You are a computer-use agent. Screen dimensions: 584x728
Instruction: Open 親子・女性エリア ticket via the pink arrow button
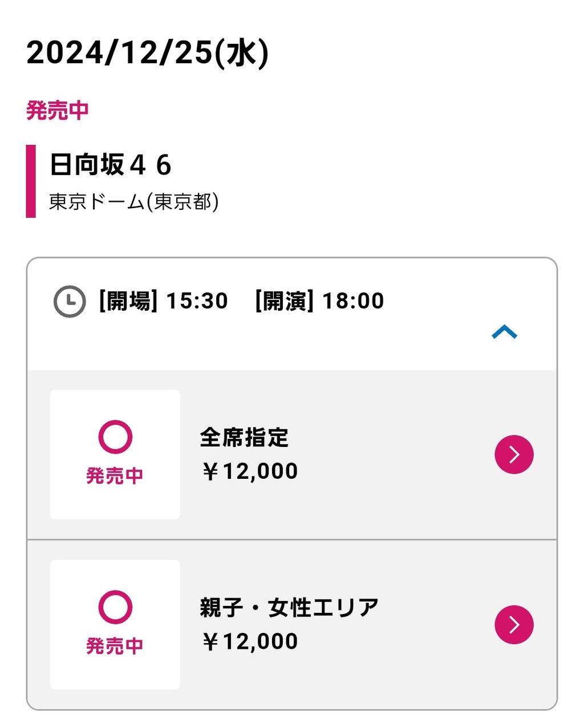pos(514,624)
